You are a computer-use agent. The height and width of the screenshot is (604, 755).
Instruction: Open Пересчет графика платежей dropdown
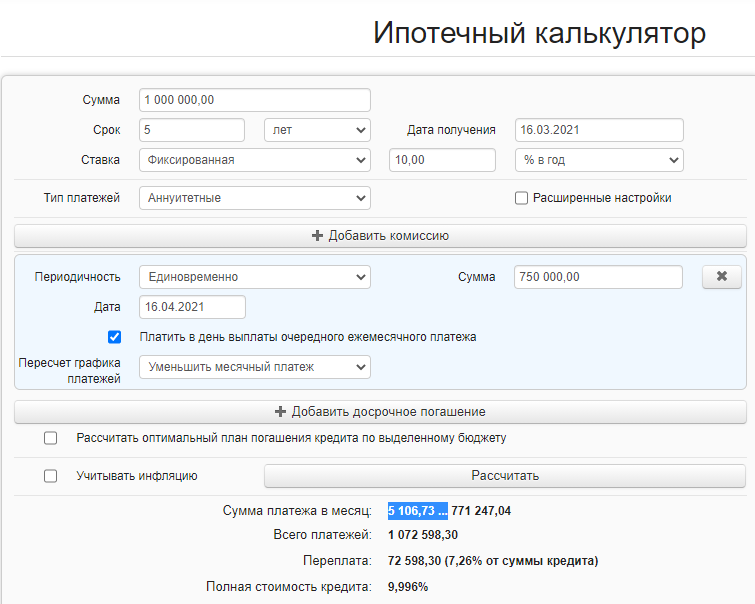pos(255,367)
